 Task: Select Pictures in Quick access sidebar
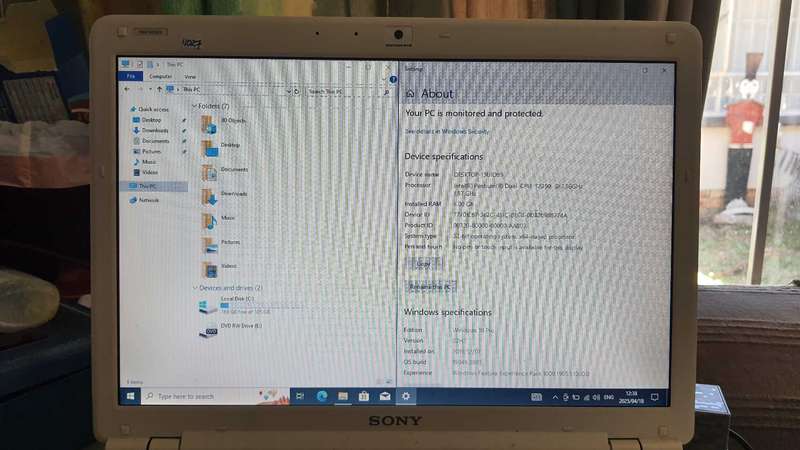148,152
